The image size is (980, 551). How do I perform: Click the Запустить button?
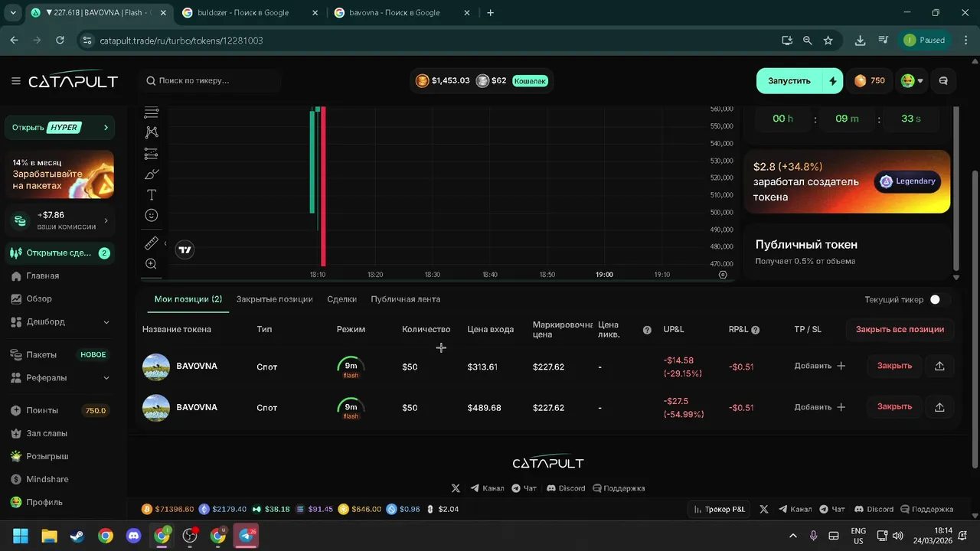pos(789,80)
